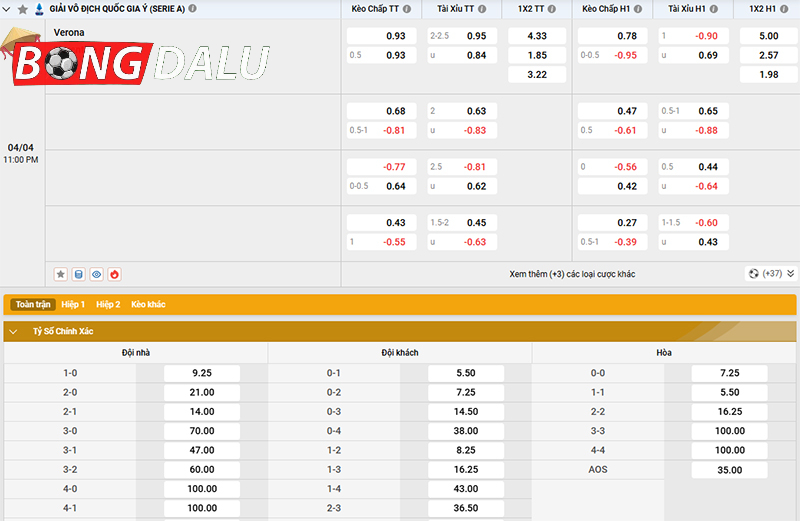Click Xem thêm (+3) các loại cược khác
Screen dimensions: 800x521
[571, 274]
